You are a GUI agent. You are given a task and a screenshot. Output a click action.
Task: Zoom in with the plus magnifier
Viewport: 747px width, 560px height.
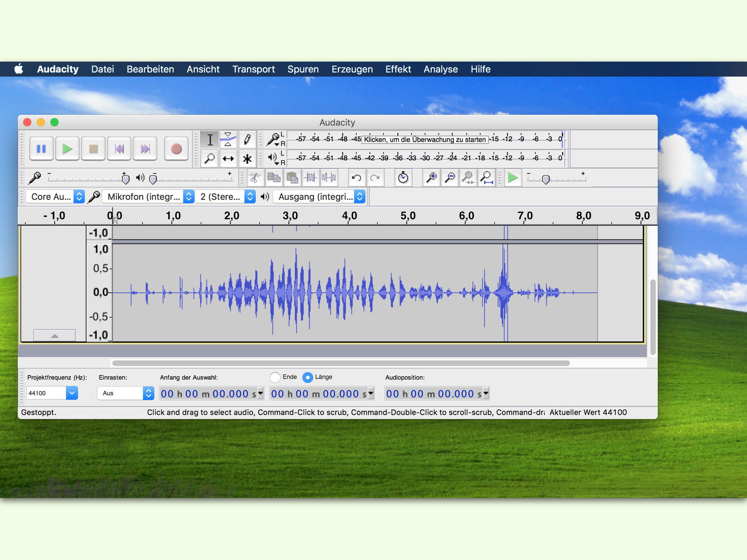[x=431, y=177]
